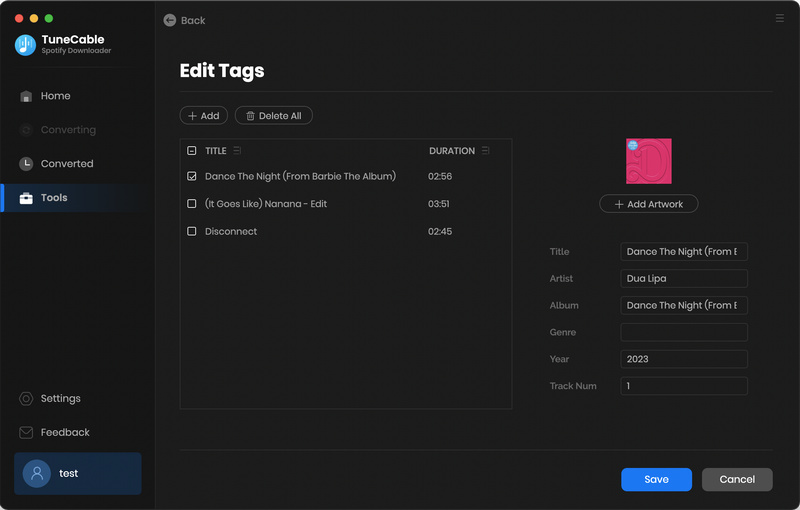
Task: Click the Add button
Action: 204,116
